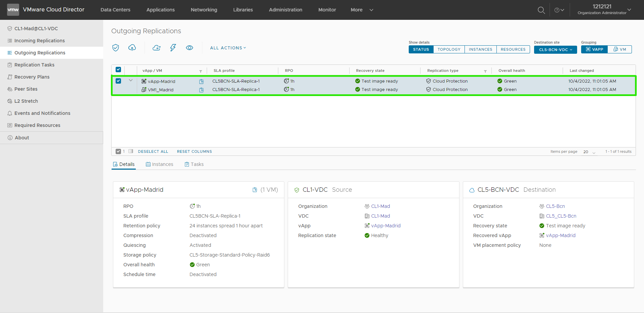644x313 pixels.
Task: Open the CL5_CL5-Bcn VDC link
Action: (x=561, y=216)
